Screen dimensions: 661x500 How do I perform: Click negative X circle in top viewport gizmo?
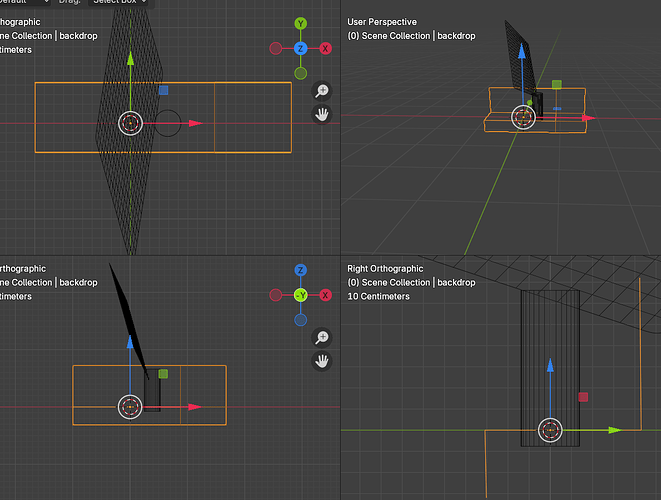(276, 48)
